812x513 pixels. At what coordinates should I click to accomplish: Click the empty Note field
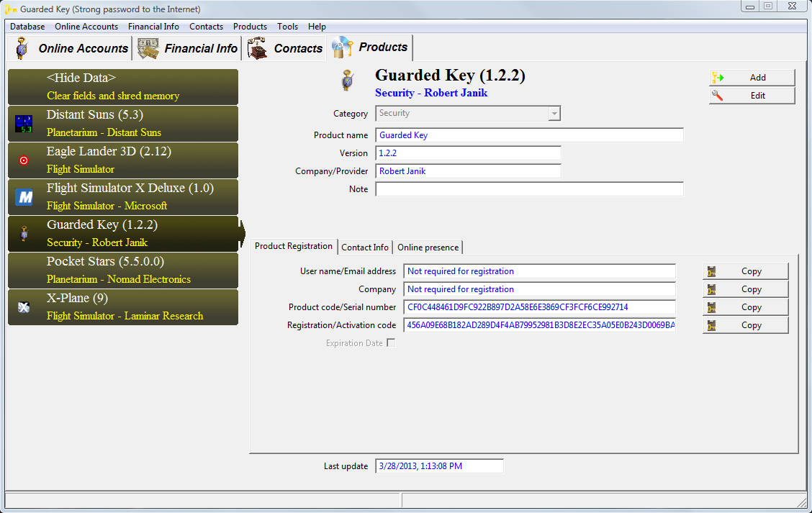pyautogui.click(x=529, y=189)
